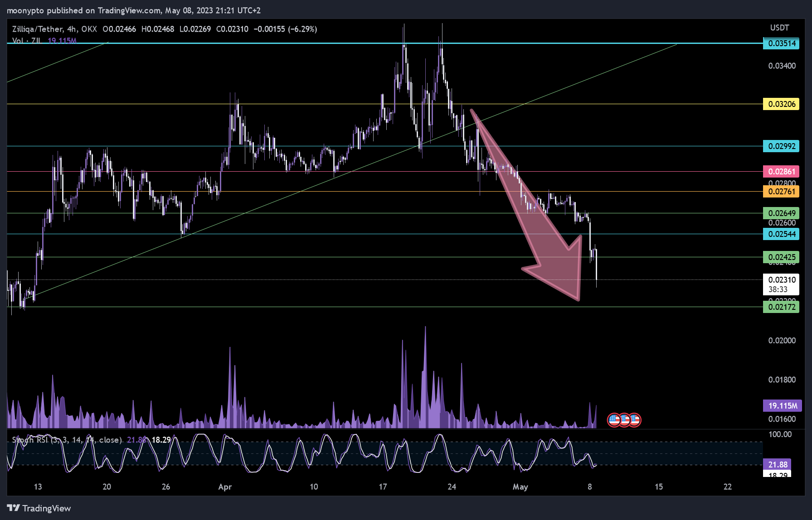
Task: Select the 0.03206 yellow price label
Action: tap(781, 104)
